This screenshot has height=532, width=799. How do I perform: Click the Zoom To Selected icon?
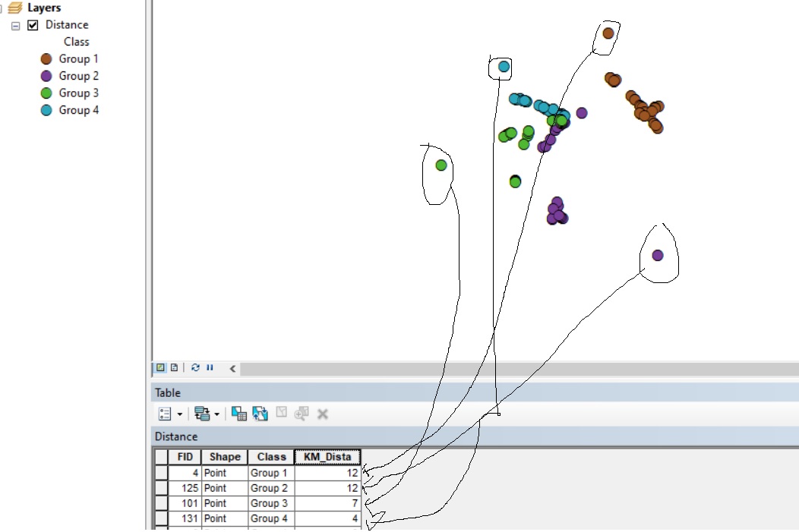[302, 414]
